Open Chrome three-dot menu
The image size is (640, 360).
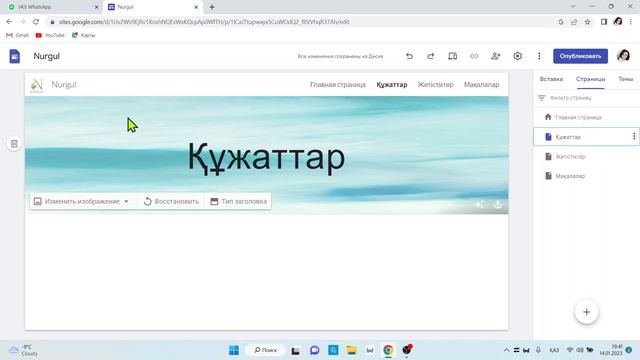coord(631,22)
